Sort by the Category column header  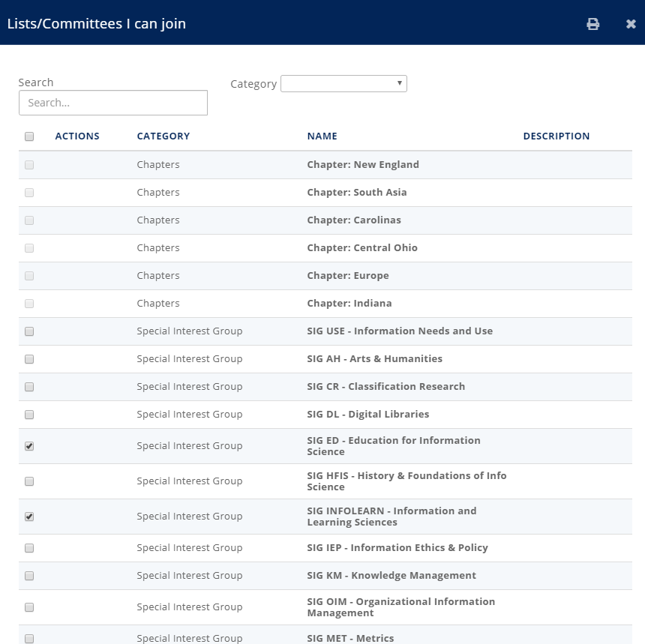coord(163,136)
